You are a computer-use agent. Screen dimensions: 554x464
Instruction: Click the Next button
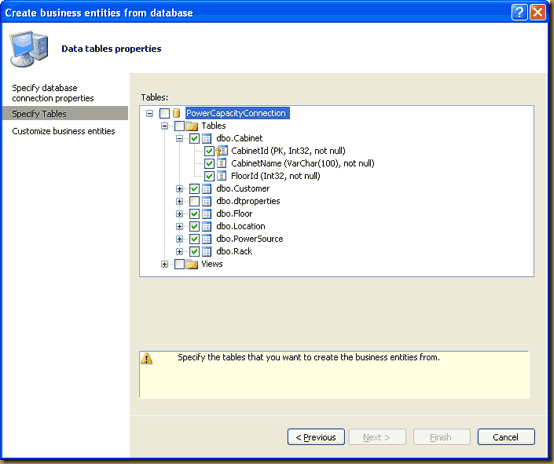[377, 437]
